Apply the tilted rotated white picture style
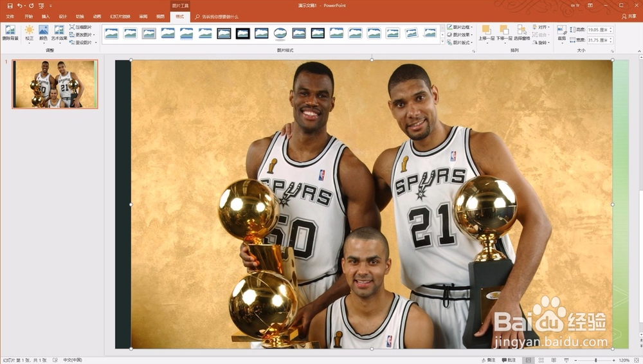This screenshot has width=643, height=364. 412,33
